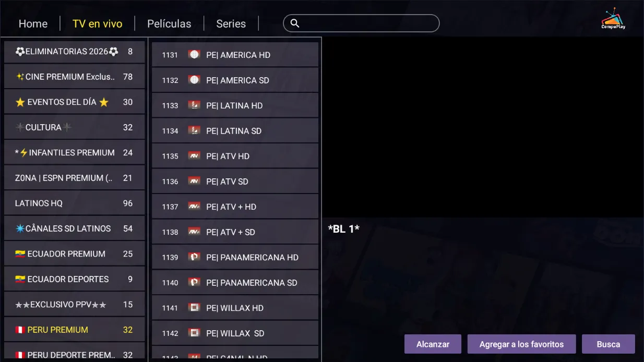Click the CompuPlay logo icon
The image size is (644, 362).
tap(613, 19)
